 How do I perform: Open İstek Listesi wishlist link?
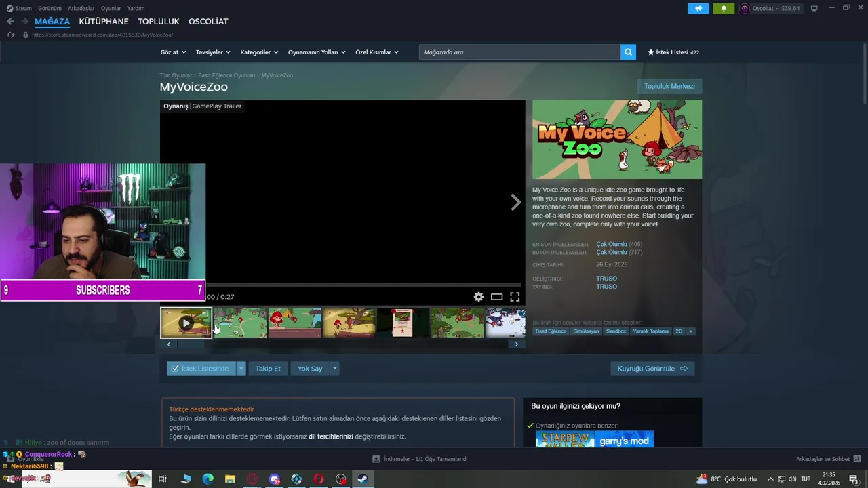tap(673, 52)
